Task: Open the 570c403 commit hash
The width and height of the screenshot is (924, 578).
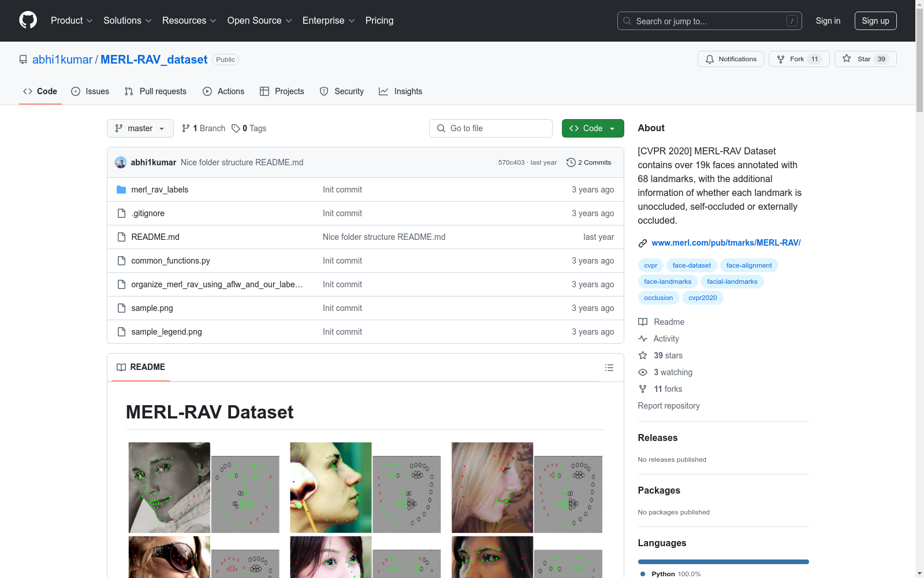Action: (511, 162)
